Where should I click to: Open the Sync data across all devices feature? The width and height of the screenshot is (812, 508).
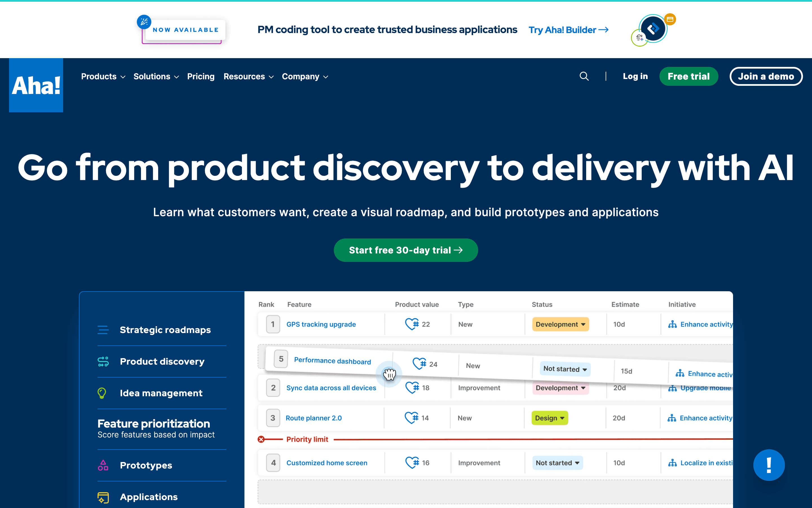coord(331,388)
